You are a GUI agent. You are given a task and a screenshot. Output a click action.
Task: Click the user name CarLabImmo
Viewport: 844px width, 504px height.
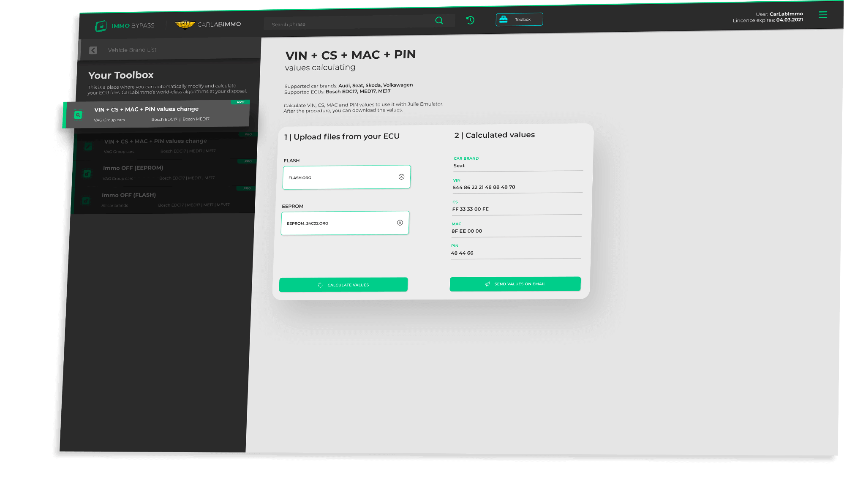coord(786,14)
